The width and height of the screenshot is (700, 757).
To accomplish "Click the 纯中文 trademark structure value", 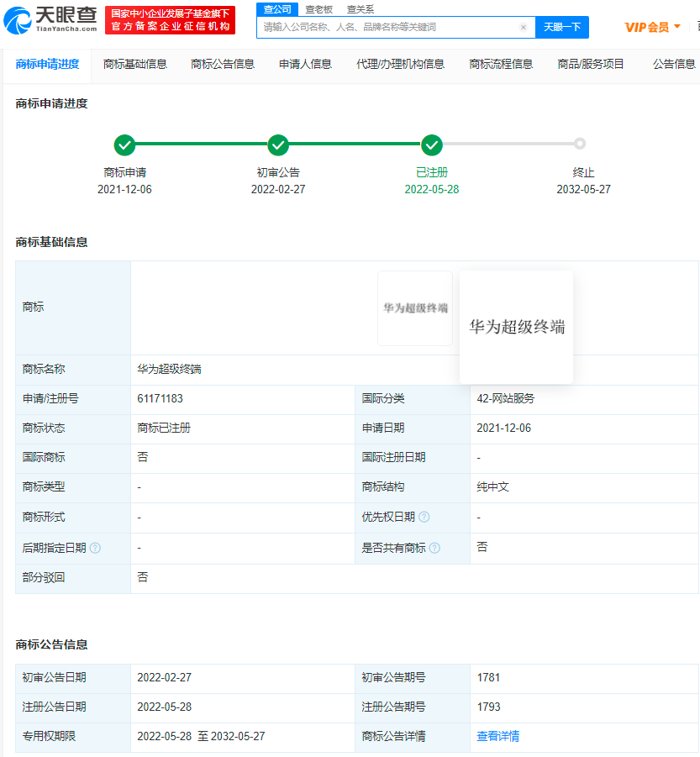I will point(492,487).
